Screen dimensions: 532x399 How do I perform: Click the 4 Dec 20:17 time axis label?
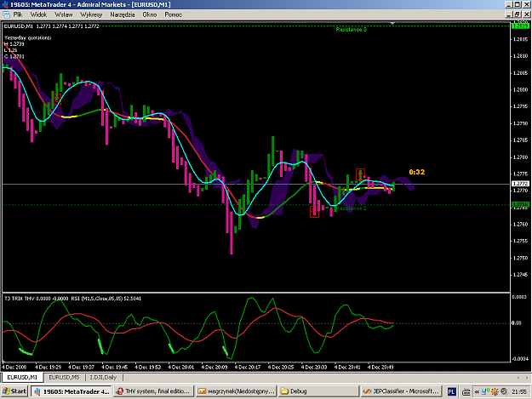[248, 368]
